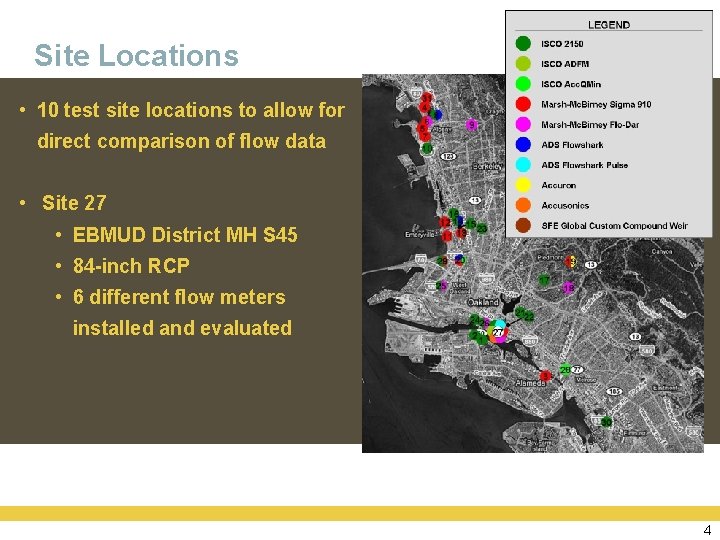Viewport: 720px width, 540px height.
Task: Click red site marker 11
Action: tap(447, 236)
